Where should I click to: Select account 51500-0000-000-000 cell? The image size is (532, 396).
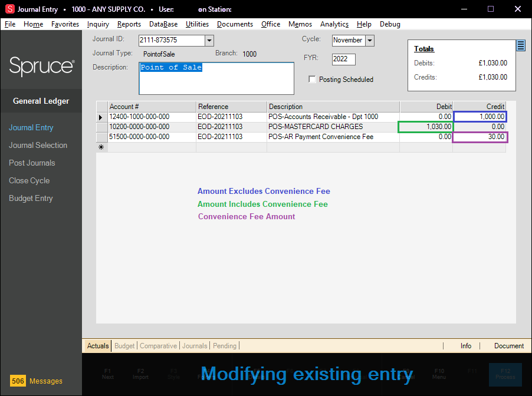tap(152, 137)
